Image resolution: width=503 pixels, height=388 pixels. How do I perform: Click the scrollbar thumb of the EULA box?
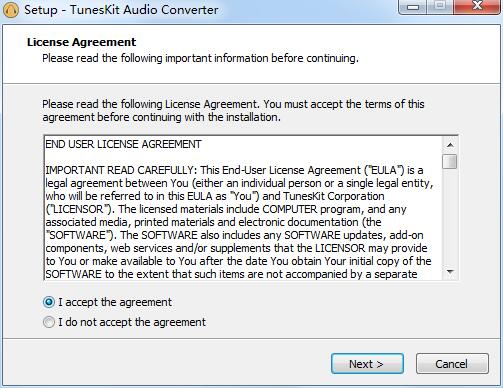point(450,161)
